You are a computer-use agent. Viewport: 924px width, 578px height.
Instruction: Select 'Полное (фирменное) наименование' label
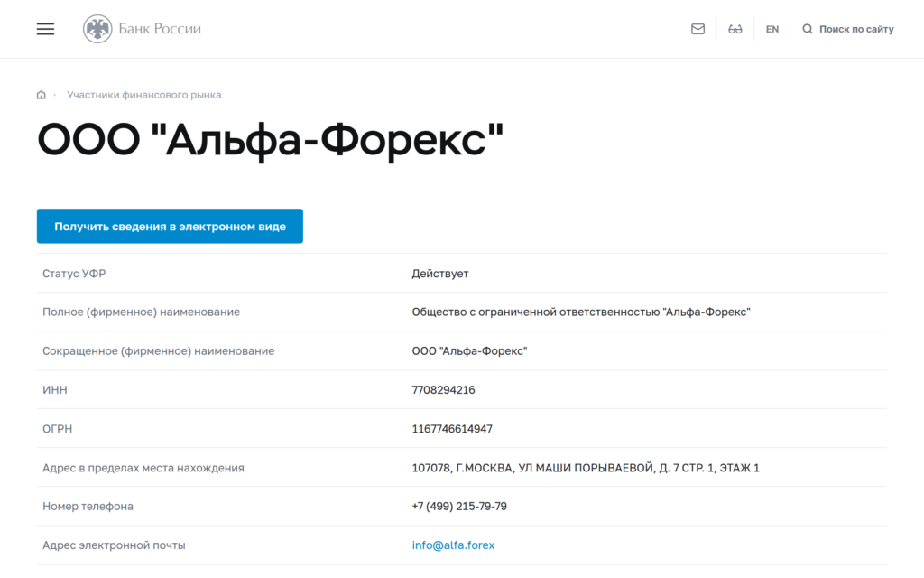[142, 312]
